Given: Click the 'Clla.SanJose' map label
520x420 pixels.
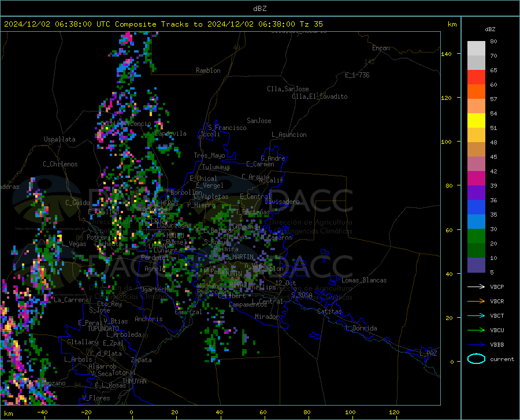Looking at the screenshot, I should (x=288, y=89).
